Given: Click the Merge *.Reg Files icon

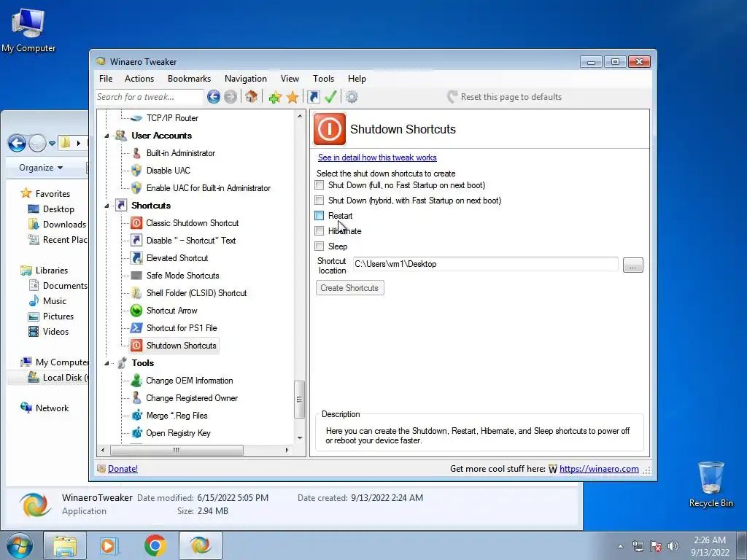Looking at the screenshot, I should 136,415.
